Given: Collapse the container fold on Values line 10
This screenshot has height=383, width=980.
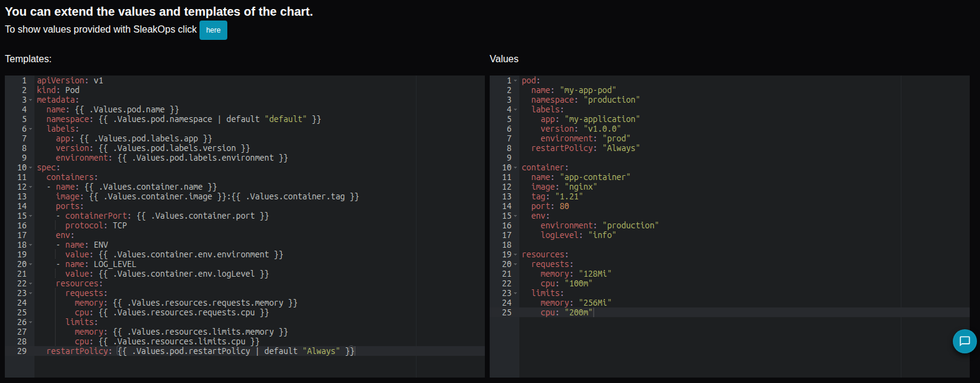Looking at the screenshot, I should [516, 167].
